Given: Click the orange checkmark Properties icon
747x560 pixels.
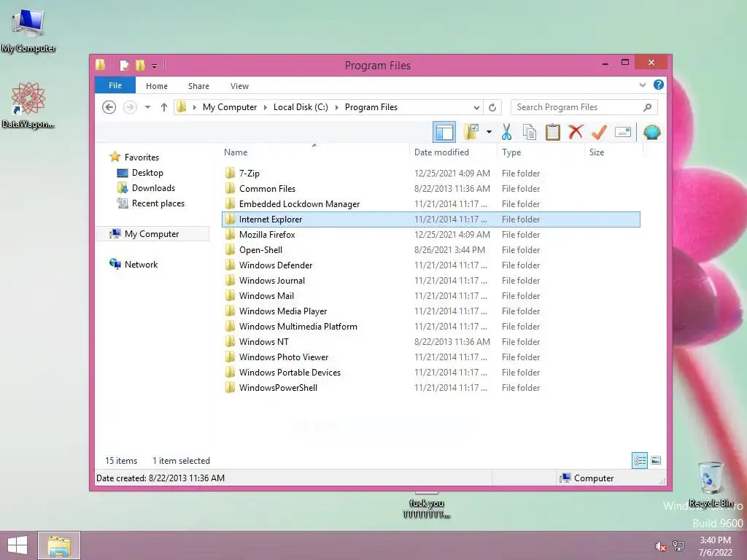Looking at the screenshot, I should point(599,132).
